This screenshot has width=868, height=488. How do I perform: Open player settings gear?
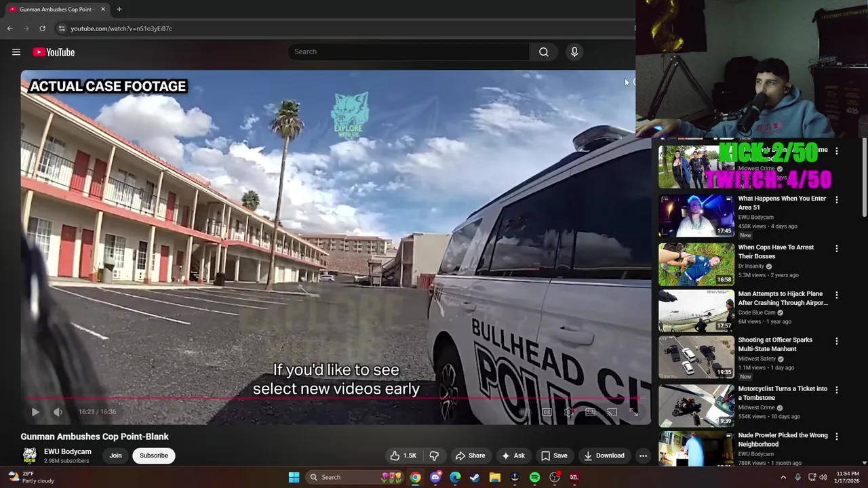[568, 412]
